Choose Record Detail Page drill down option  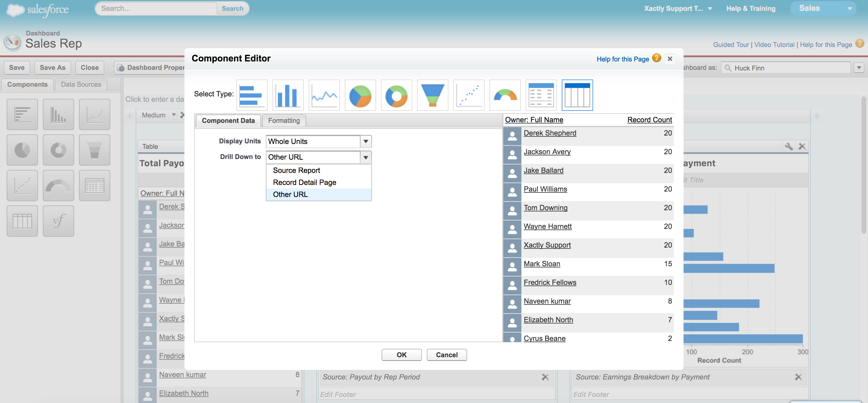pos(319,183)
